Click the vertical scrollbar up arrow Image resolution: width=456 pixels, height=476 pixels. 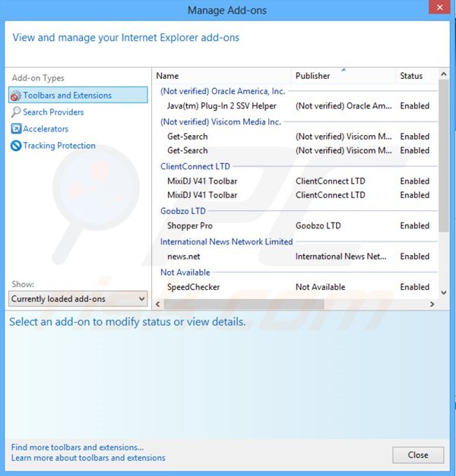tap(444, 74)
